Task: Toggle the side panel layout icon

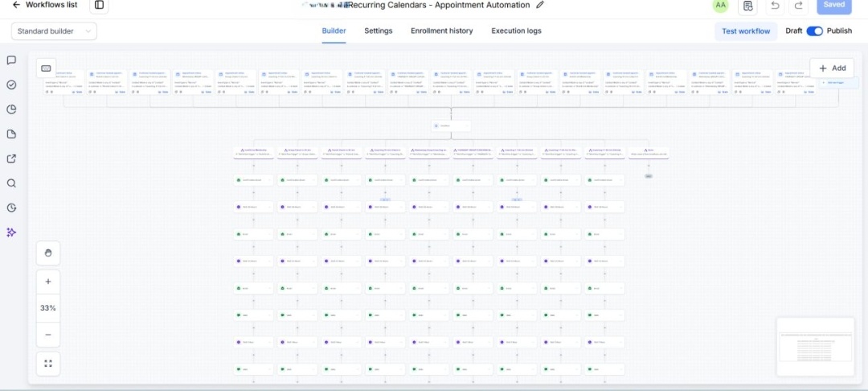Action: 99,5
